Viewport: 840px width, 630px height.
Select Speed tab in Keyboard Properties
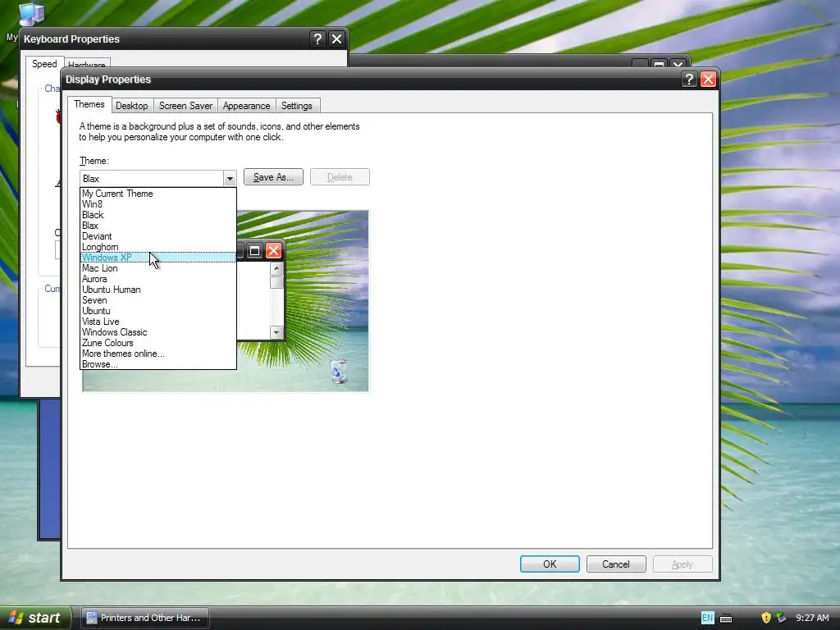point(44,64)
